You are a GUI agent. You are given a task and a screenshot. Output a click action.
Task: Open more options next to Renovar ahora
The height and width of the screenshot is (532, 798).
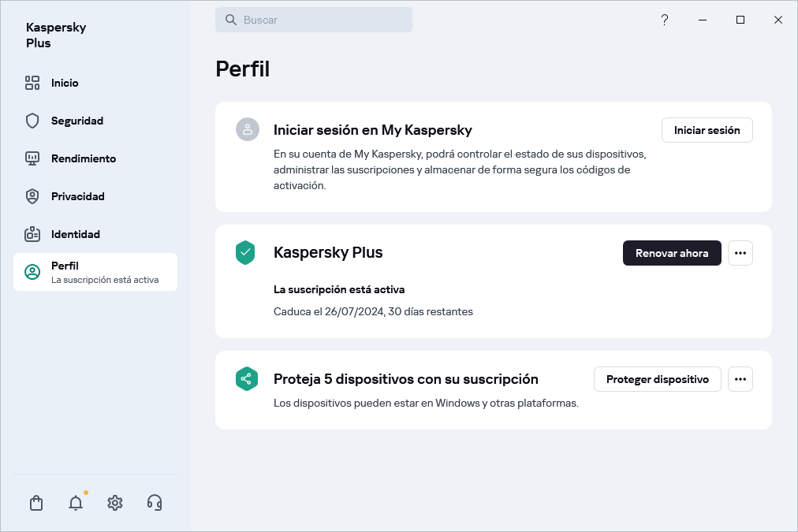tap(740, 253)
